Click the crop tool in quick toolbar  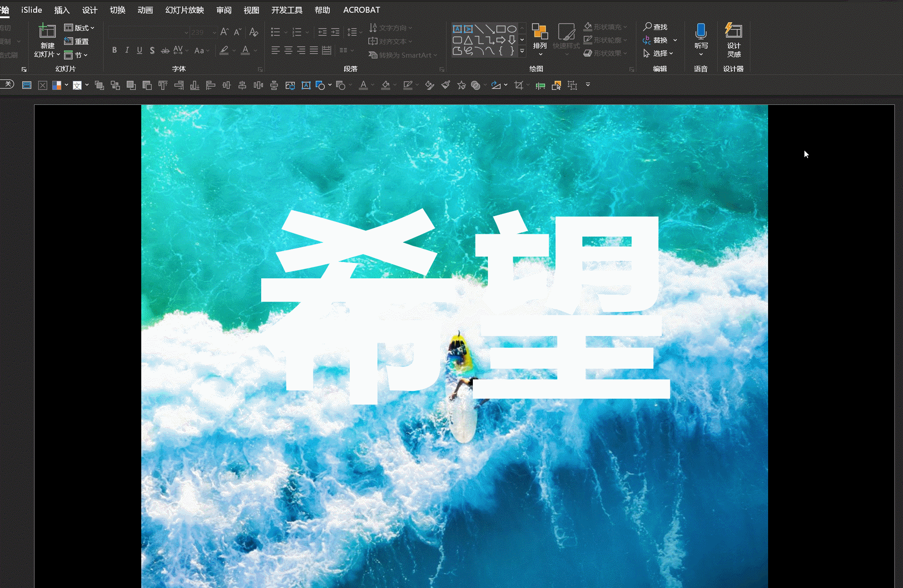(519, 85)
